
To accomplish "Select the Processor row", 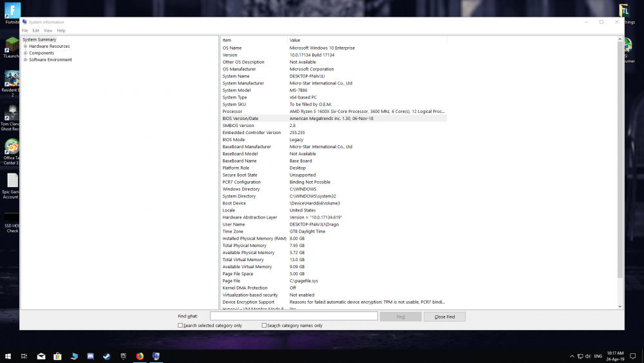I will (334, 112).
